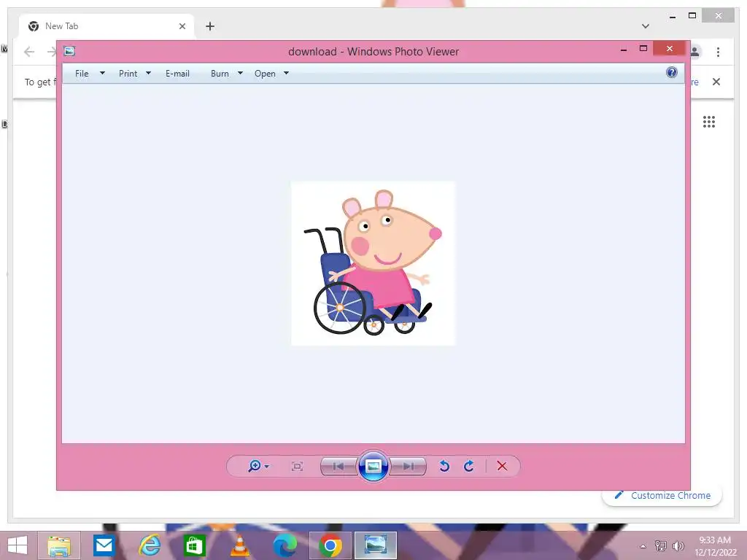Image resolution: width=747 pixels, height=560 pixels.
Task: Open Chrome three-dot menu
Action: click(718, 52)
